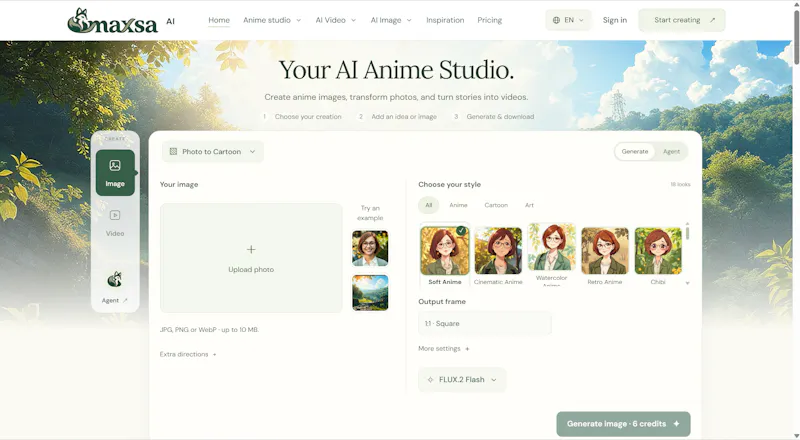Click the arrow icon on Start creating
The width and height of the screenshot is (800, 440).
(712, 20)
